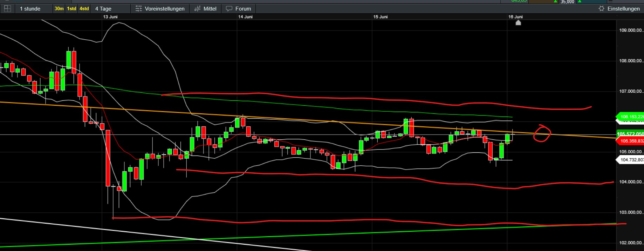644x251 pixels.
Task: Open Einstellungen chart settings
Action: [619, 8]
